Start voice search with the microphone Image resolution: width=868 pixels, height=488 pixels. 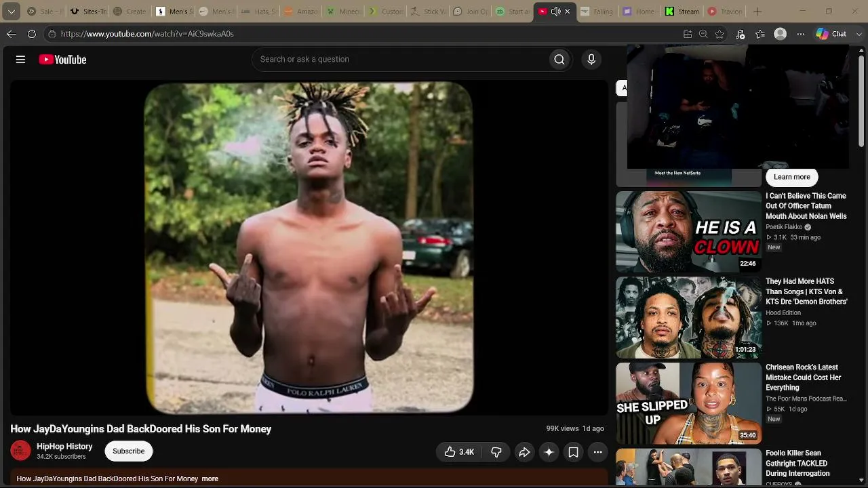click(x=591, y=60)
